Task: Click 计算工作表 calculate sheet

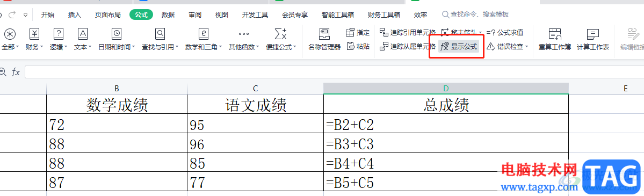Action: click(x=592, y=39)
